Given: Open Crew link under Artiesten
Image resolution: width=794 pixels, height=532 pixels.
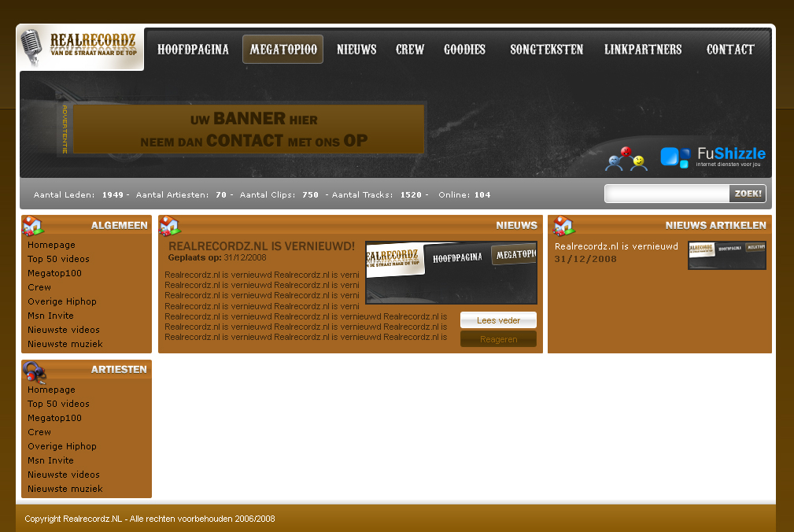Looking at the screenshot, I should click(39, 432).
